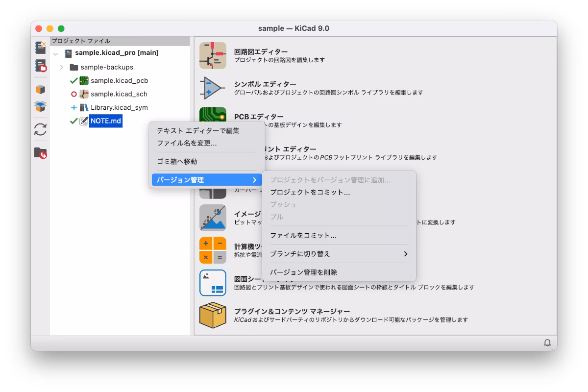588x392 pixels.
Task: Expand the sample-backups folder
Action: click(x=62, y=67)
